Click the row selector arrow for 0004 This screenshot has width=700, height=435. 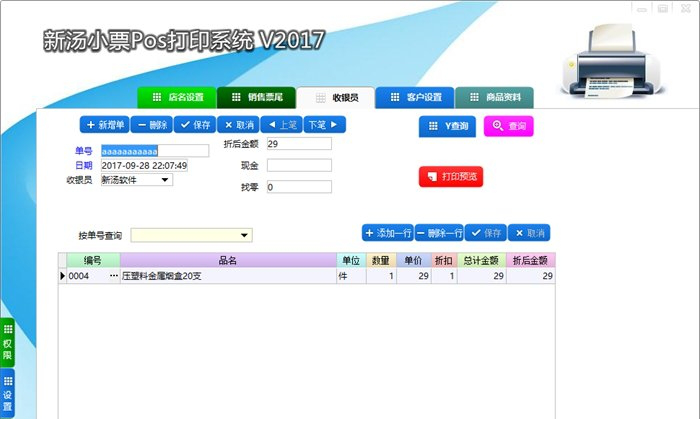(62, 276)
